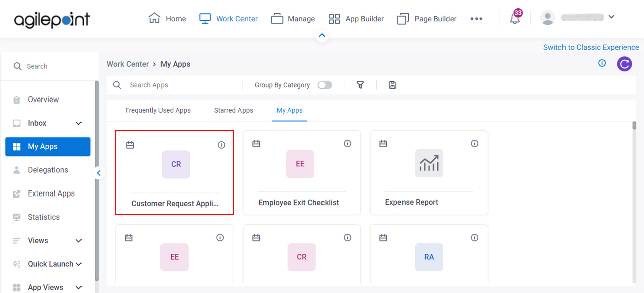Open the page info icon beside refresh
This screenshot has width=644, height=293.
(602, 63)
